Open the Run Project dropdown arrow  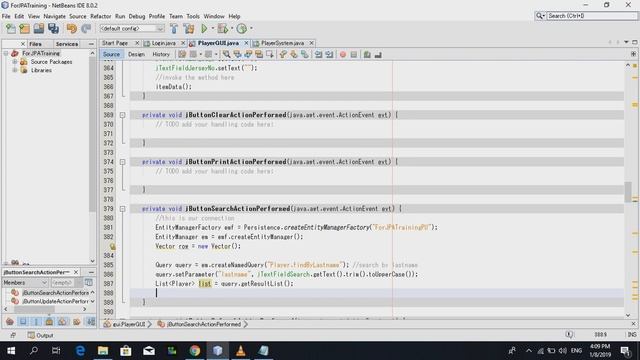(x=212, y=29)
